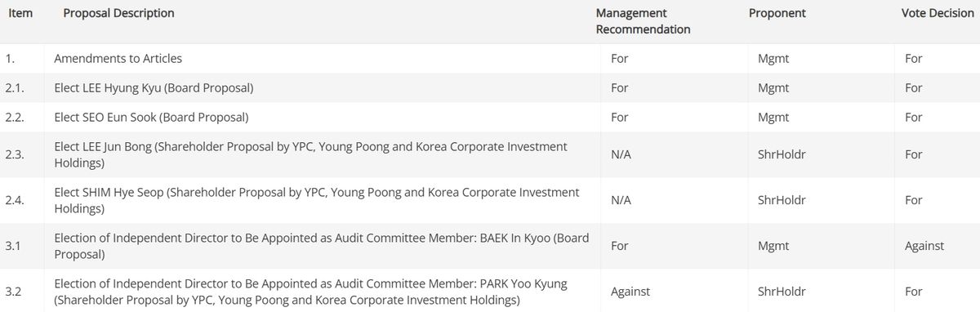
Task: Click the For vote decision for item 3.2
Action: 914,292
